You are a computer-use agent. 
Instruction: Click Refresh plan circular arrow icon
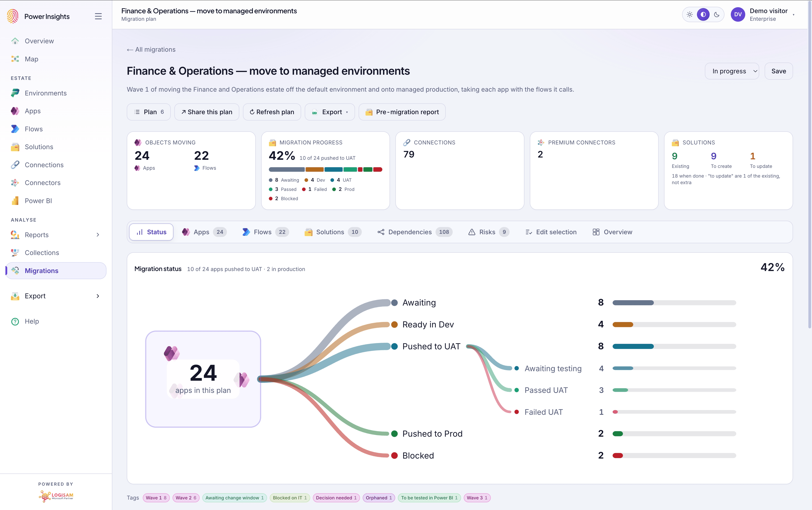252,112
